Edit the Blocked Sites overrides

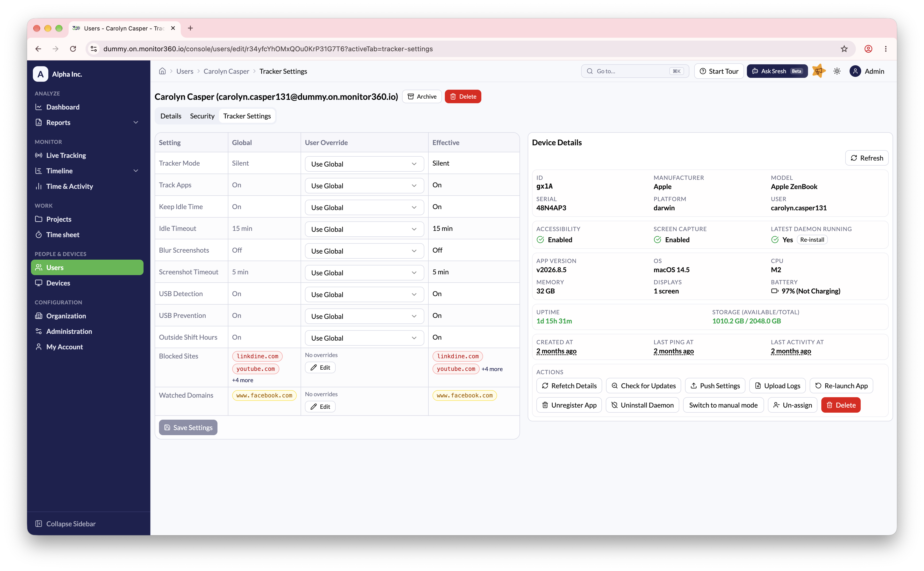click(x=320, y=367)
